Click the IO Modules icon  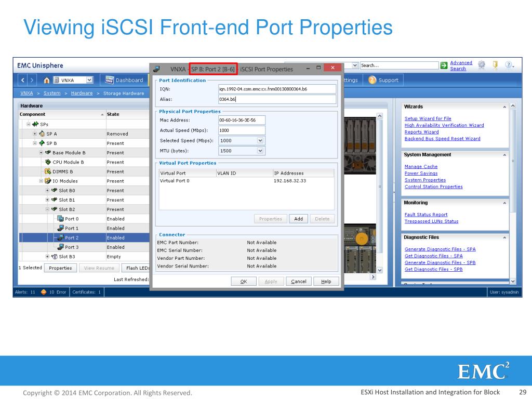[48, 181]
